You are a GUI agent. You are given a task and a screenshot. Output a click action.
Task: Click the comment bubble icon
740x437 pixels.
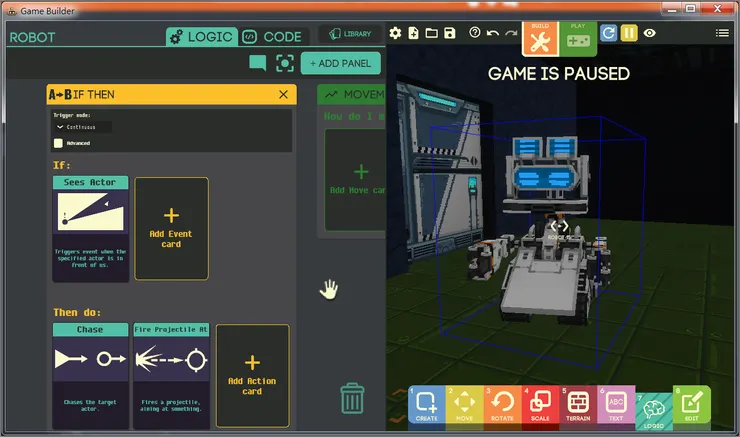258,63
